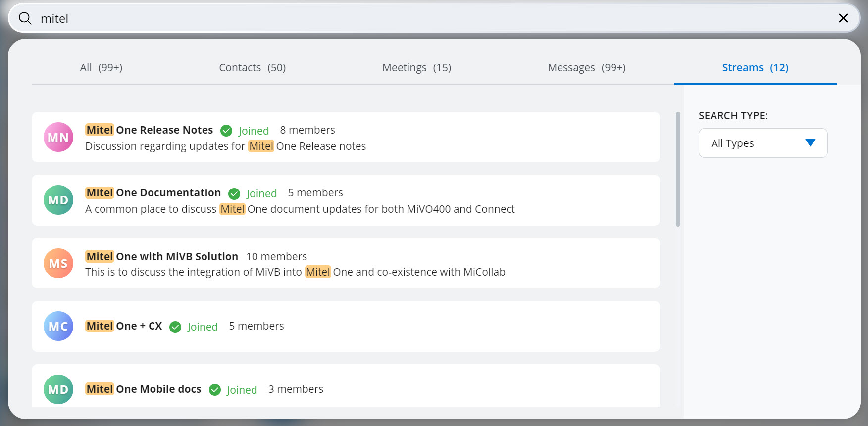Screen dimensions: 868x426
Task: Click Joined checkmark on Mitel One + CX
Action: point(175,327)
